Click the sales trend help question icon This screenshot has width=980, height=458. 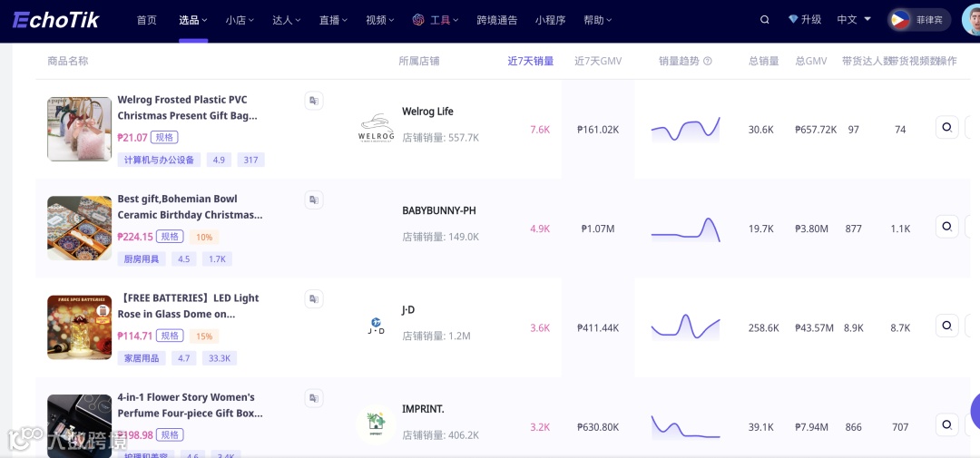coord(708,62)
